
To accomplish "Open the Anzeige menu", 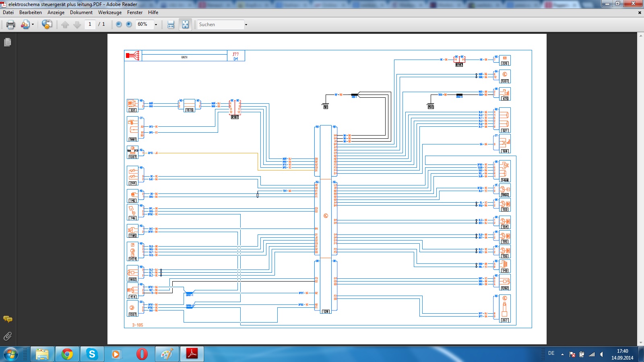I will point(56,12).
